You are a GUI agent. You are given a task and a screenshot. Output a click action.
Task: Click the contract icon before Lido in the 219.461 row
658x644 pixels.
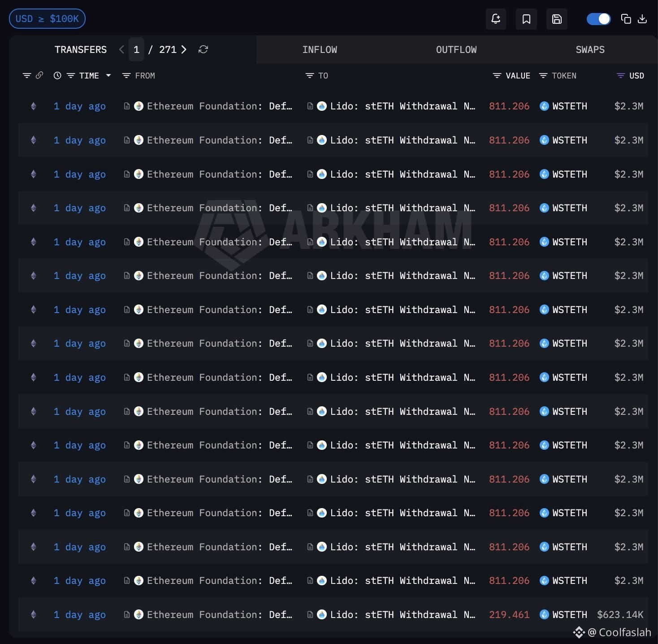point(310,614)
